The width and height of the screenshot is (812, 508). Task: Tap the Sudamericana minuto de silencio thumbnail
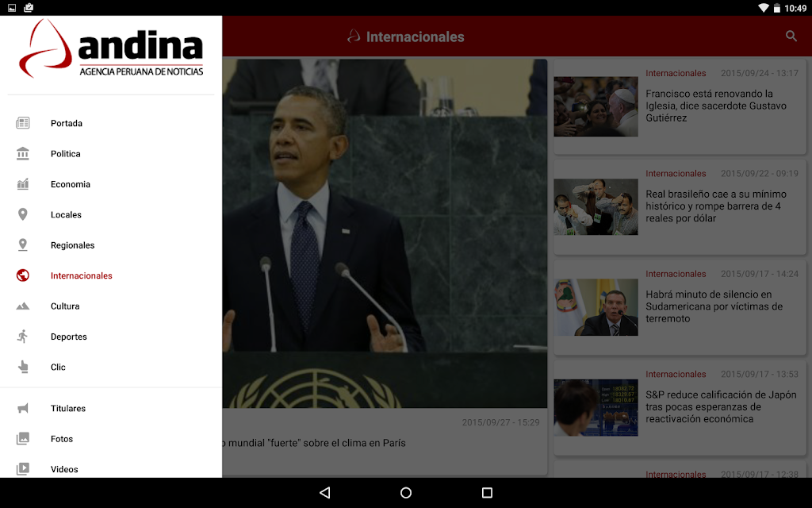coord(596,307)
